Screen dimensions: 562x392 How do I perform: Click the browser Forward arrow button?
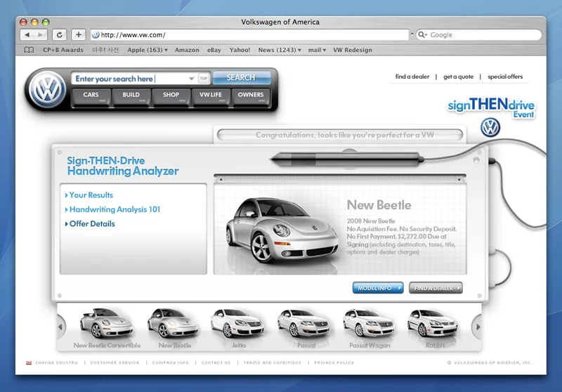tap(41, 34)
